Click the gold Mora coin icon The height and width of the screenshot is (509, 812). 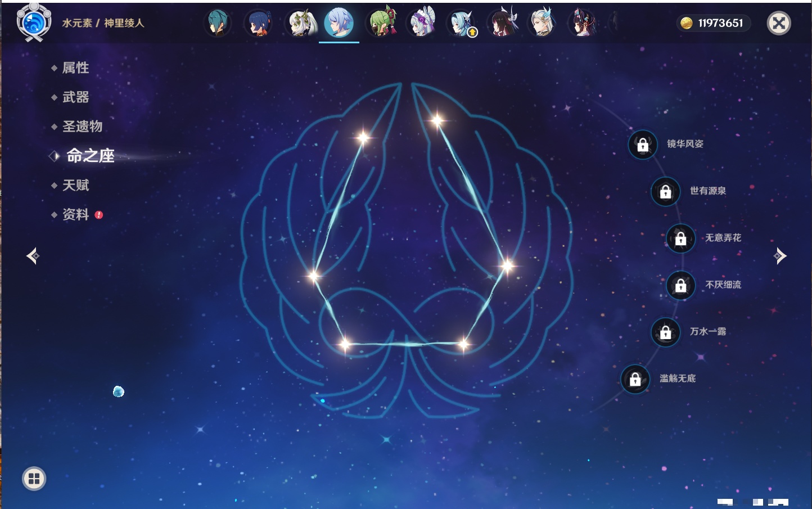(x=687, y=23)
